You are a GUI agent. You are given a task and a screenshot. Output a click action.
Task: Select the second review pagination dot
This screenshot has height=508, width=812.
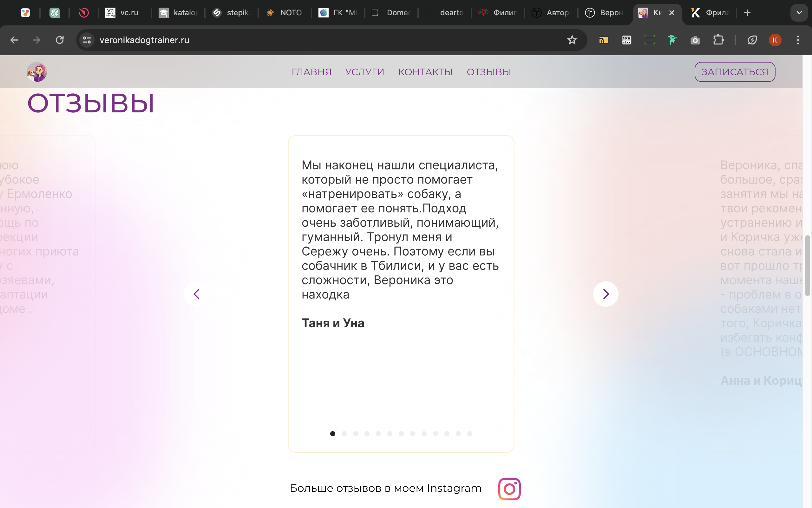[x=344, y=434]
